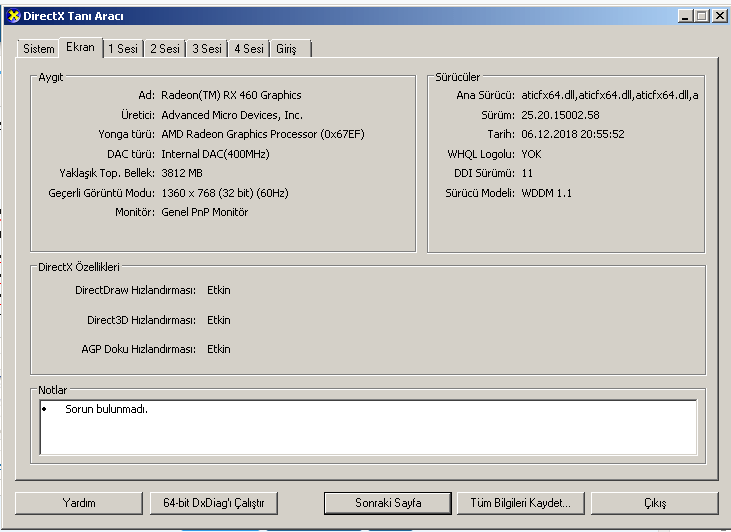Click 'Genel PnP Monitör' value

pyautogui.click(x=205, y=212)
